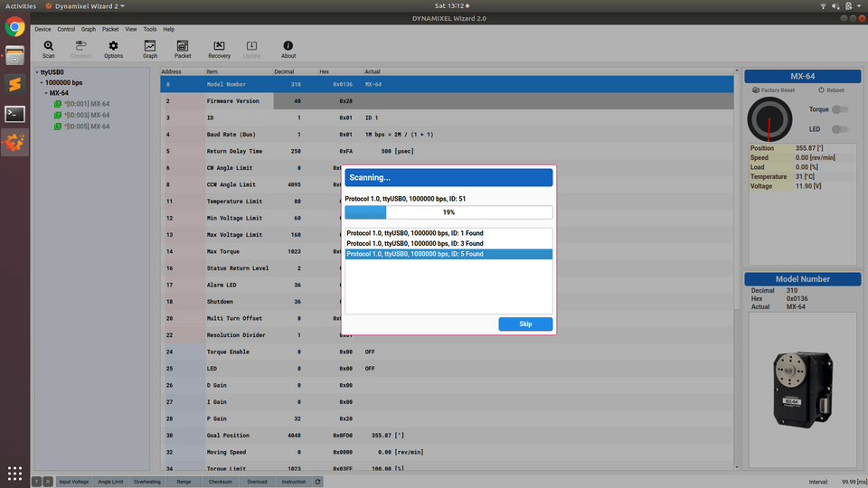Viewport: 868px width, 488px height.
Task: Open the Tools menu
Action: 150,29
